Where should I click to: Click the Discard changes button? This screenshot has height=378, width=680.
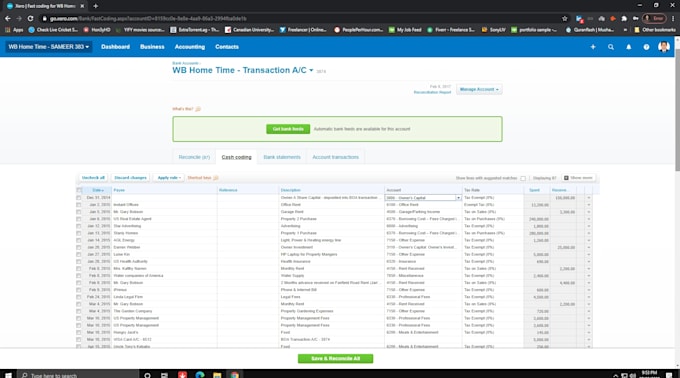pos(131,178)
